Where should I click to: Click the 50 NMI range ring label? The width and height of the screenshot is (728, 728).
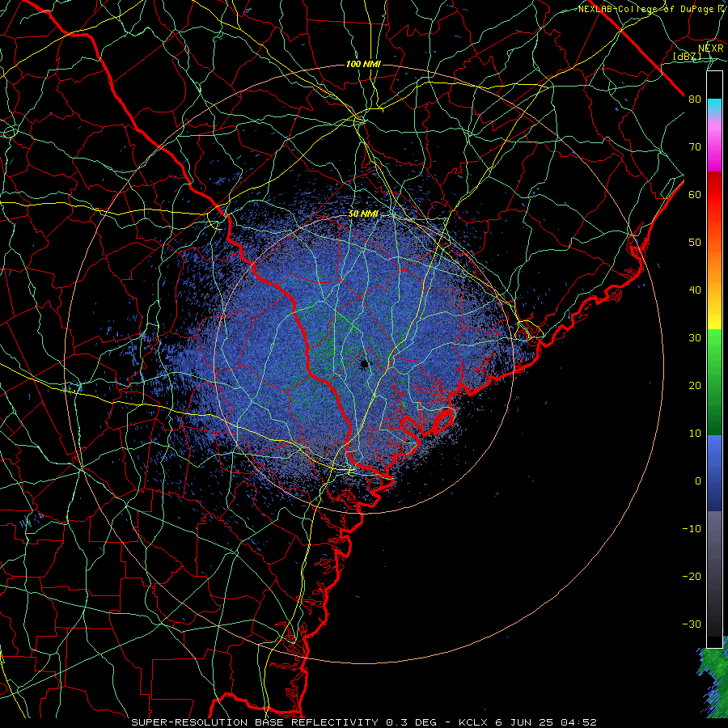click(x=363, y=214)
